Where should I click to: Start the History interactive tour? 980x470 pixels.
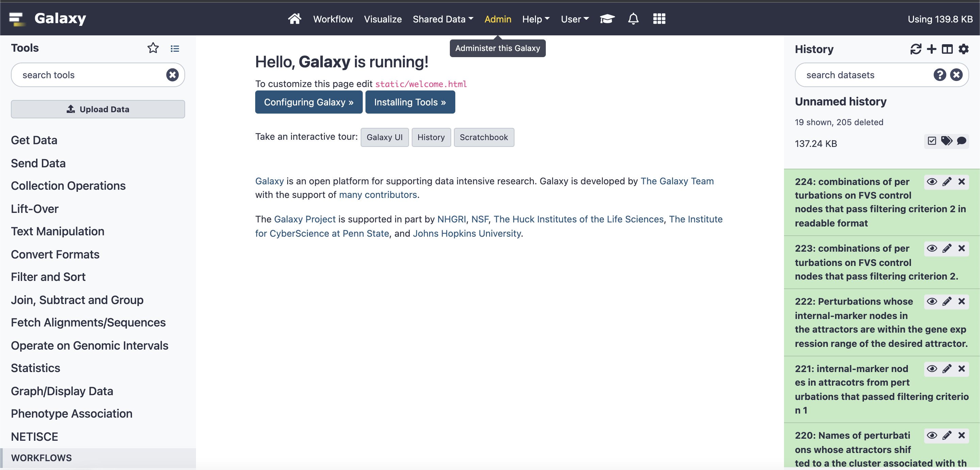tap(431, 137)
